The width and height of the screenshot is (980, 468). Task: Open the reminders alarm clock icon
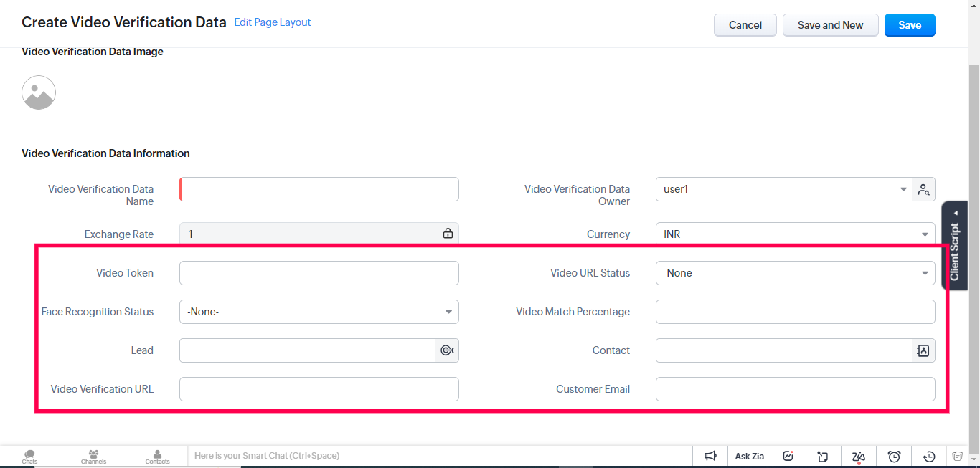tap(894, 456)
